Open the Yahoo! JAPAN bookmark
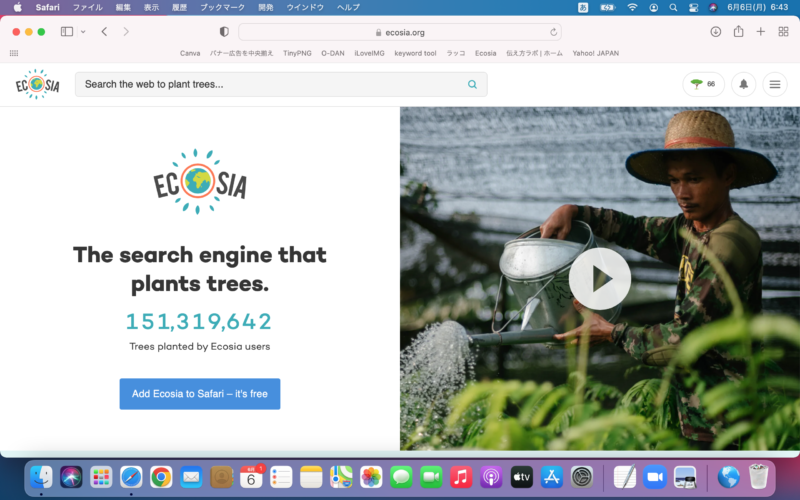Viewport: 800px width, 500px height. pos(595,53)
